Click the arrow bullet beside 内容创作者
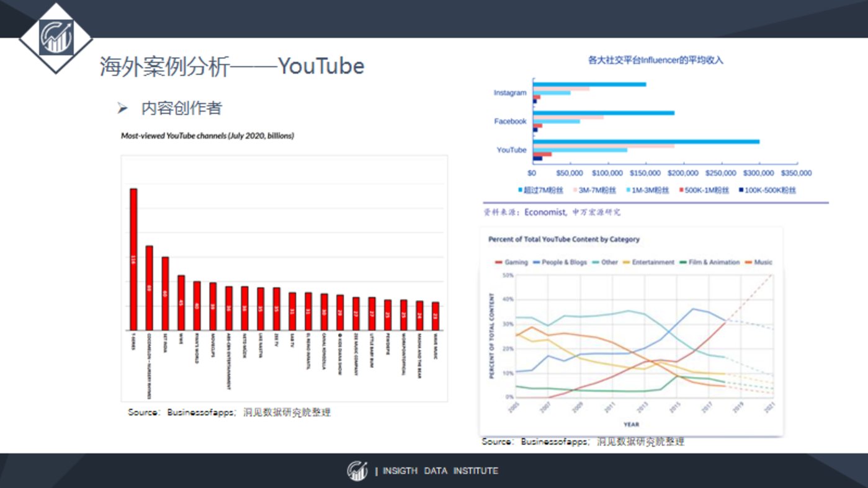 coord(122,109)
